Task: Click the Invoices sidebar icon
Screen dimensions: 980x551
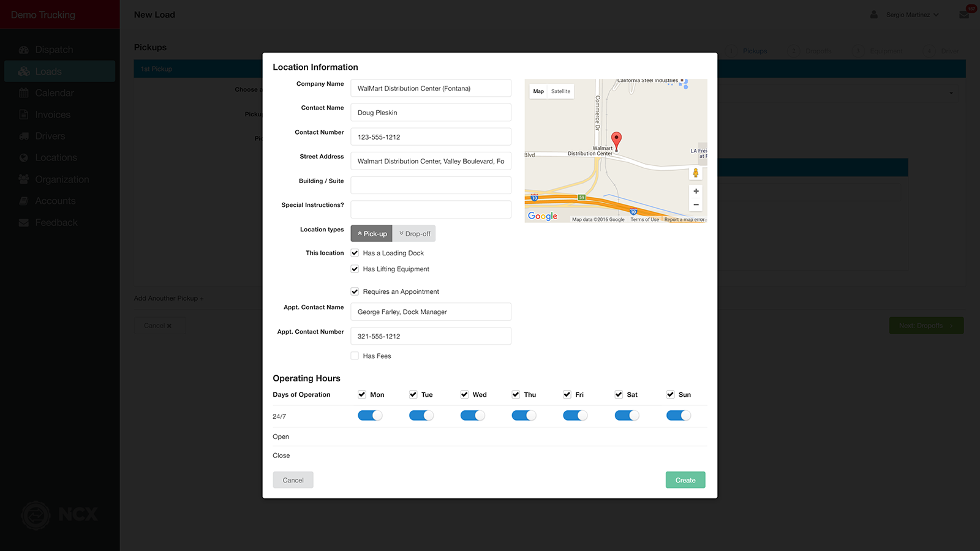Action: [24, 114]
